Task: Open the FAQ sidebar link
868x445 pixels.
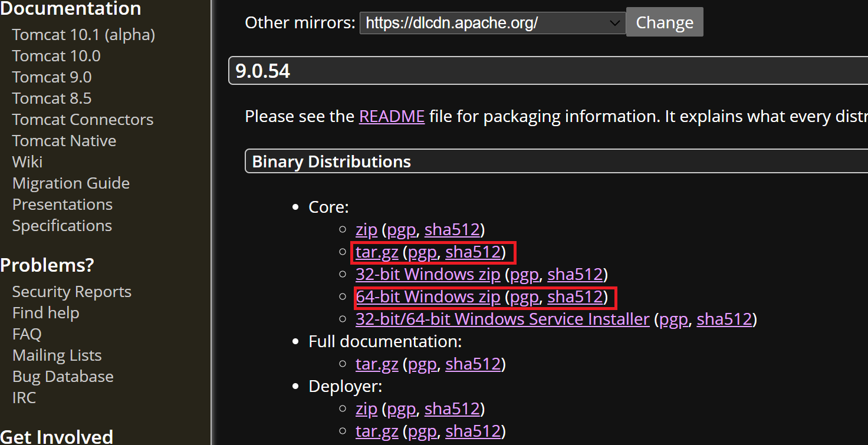Action: (27, 334)
